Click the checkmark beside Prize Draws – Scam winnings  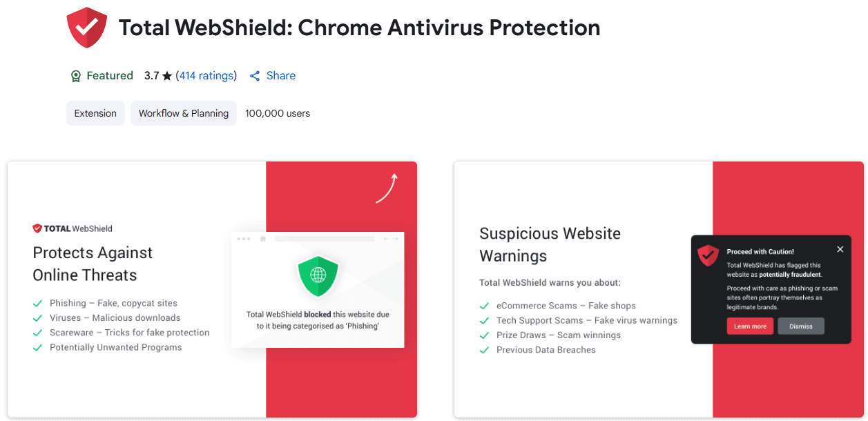tap(484, 335)
